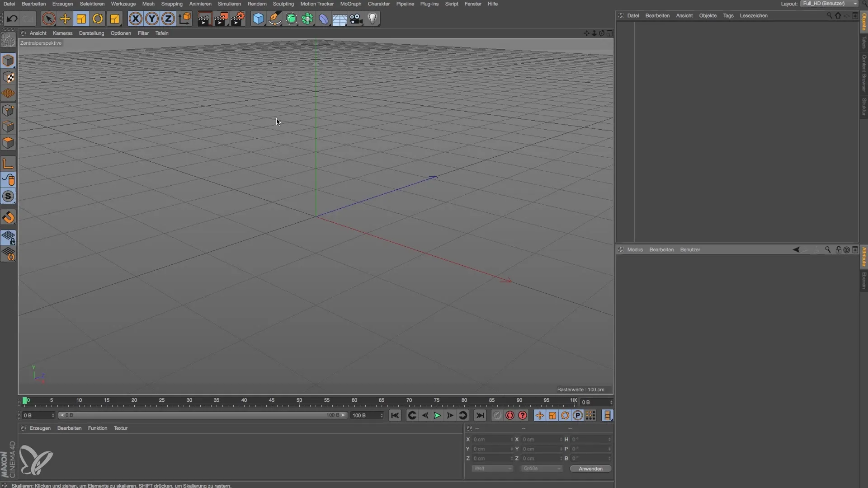The width and height of the screenshot is (868, 488).
Task: Add a light object
Action: click(x=373, y=19)
